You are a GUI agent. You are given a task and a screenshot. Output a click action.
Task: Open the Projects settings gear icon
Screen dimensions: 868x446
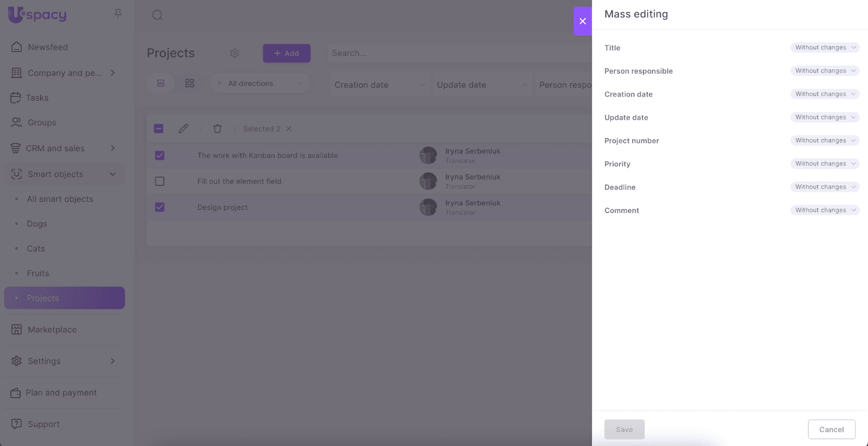[x=234, y=53]
